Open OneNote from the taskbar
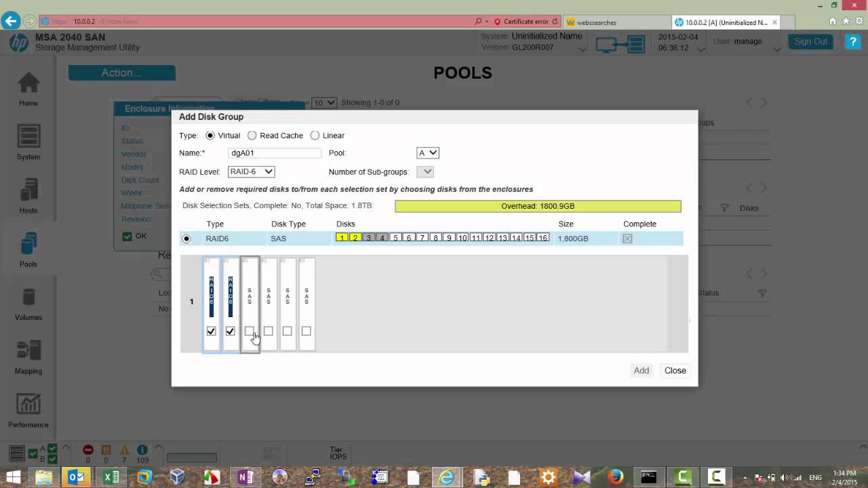Screen dimensions: 868x488 [245, 477]
